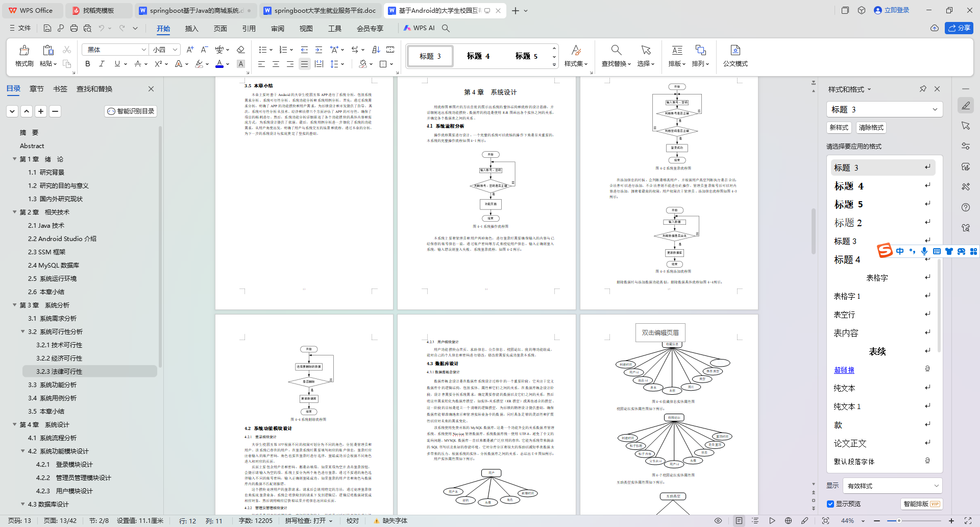The image size is (980, 527).
Task: Click the zoom slider handle
Action: [899, 521]
